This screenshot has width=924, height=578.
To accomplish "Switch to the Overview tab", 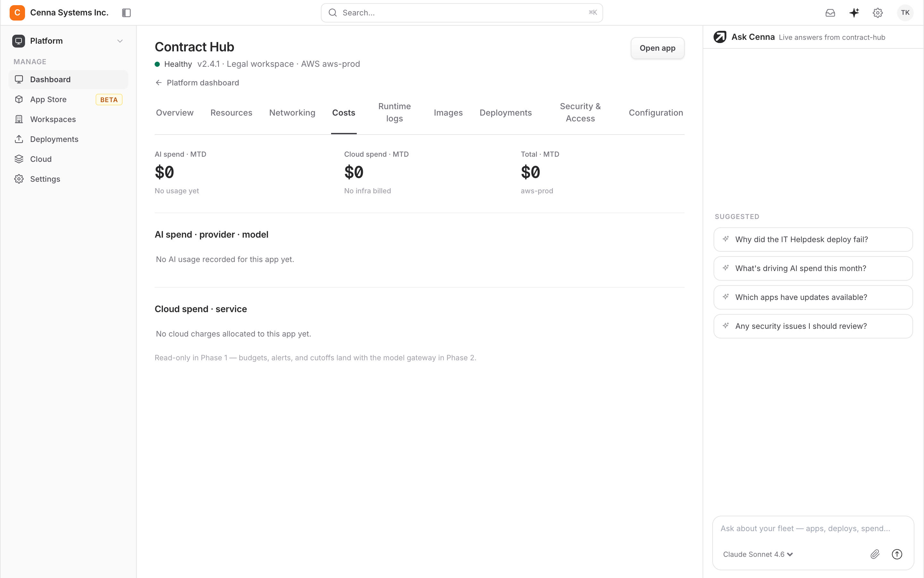I will pos(175,113).
